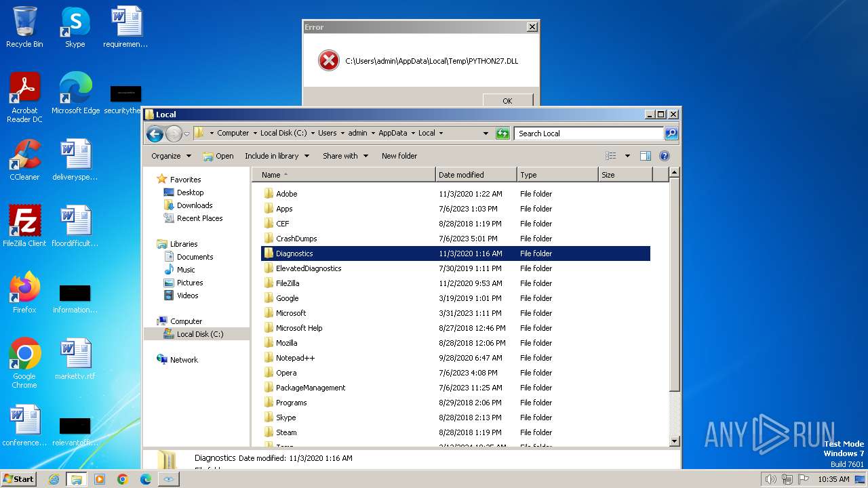
Task: Click the admin segment in the address bar
Action: click(357, 133)
